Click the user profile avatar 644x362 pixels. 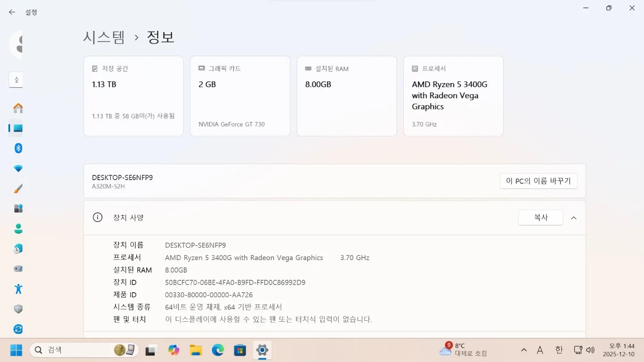(x=16, y=44)
